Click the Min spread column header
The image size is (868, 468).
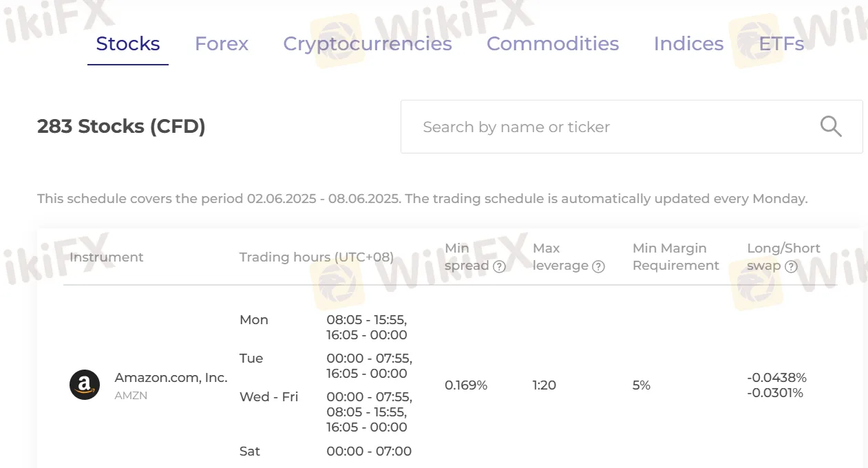(x=467, y=257)
